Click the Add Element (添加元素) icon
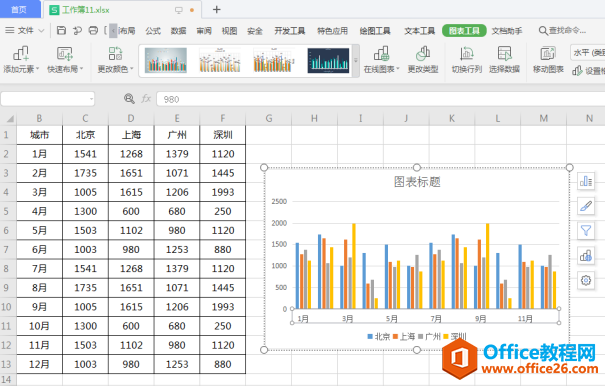This screenshot has height=386, width=605. tap(21, 54)
